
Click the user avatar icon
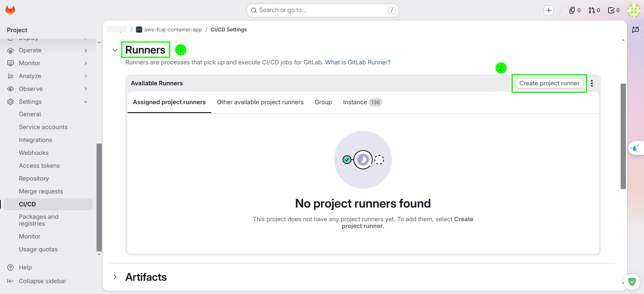pos(634,10)
